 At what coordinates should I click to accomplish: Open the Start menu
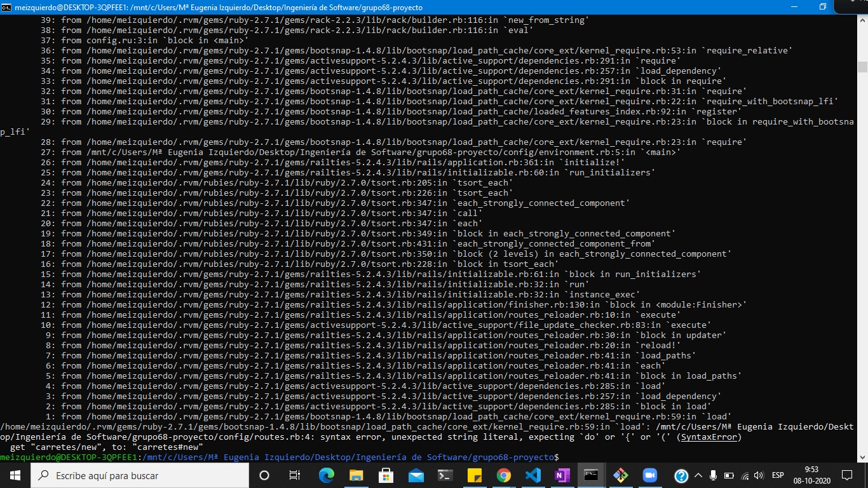click(x=13, y=475)
